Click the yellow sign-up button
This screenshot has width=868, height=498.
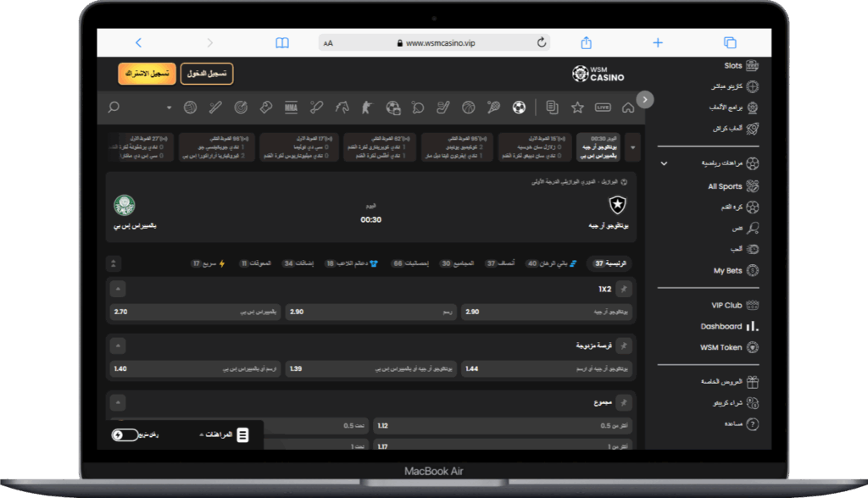click(147, 74)
